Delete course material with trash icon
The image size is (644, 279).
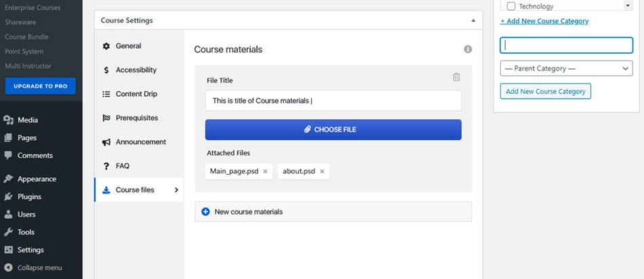click(x=456, y=77)
